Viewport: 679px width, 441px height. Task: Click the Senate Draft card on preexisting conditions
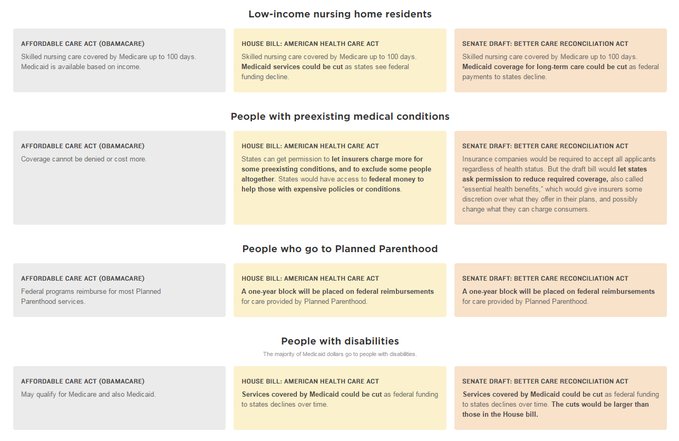(x=560, y=177)
